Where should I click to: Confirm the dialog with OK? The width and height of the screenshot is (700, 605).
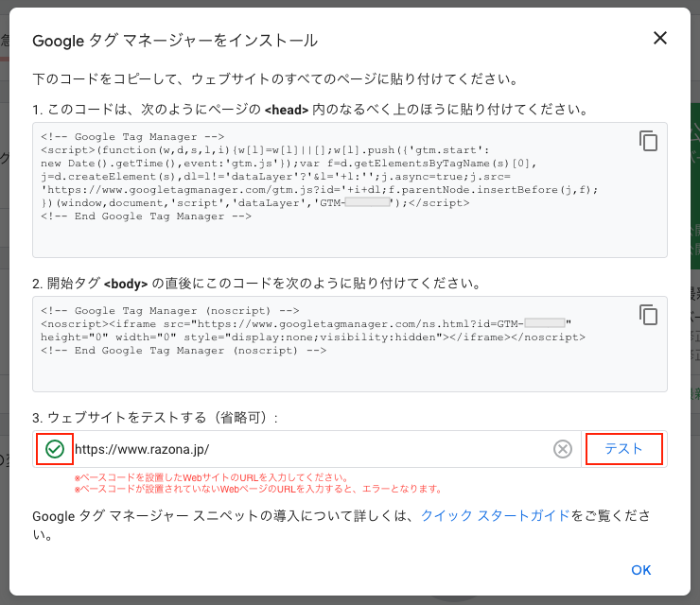tap(640, 570)
